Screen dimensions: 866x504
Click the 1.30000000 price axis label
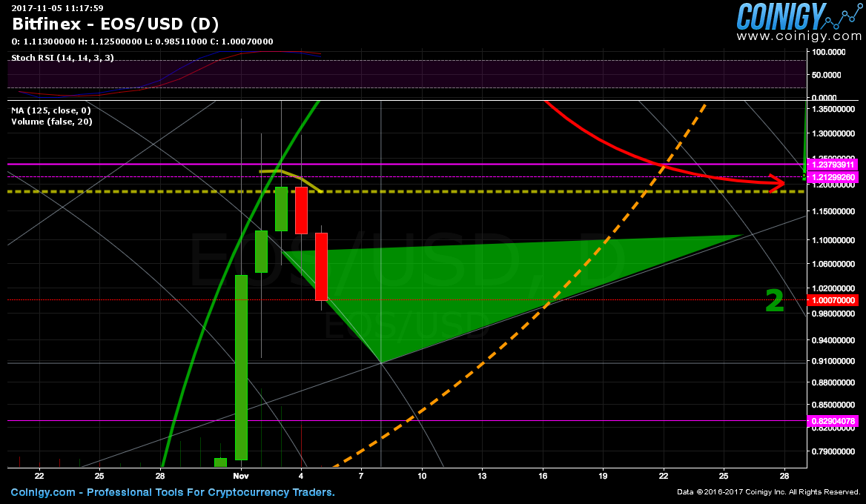[x=833, y=133]
